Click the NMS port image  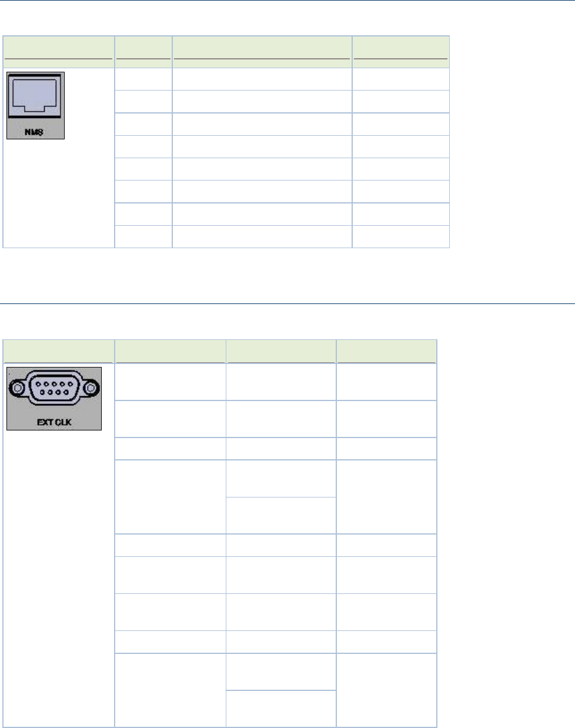35,106
